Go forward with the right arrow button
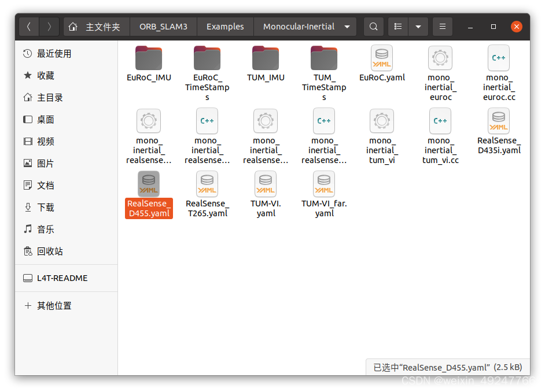 49,27
